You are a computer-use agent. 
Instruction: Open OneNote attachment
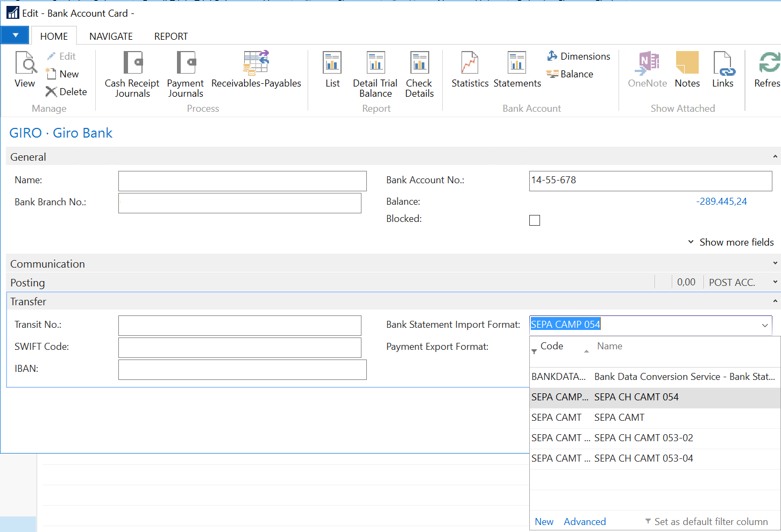[647, 69]
